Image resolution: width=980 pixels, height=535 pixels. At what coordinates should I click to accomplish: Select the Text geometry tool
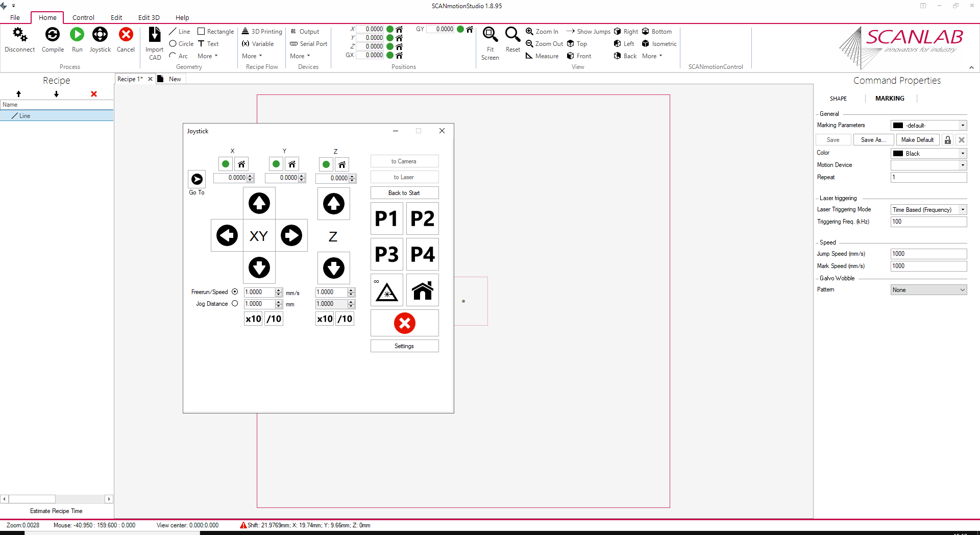[208, 44]
